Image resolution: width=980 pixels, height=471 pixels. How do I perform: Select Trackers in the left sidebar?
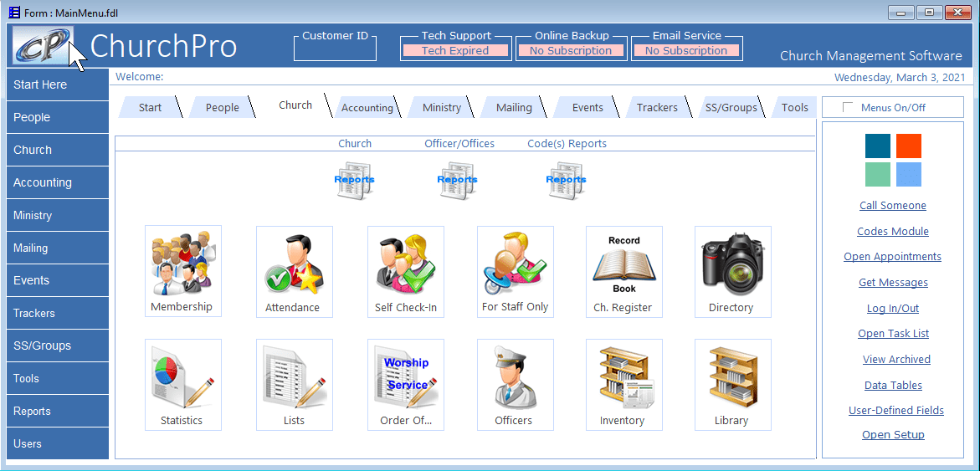click(58, 313)
